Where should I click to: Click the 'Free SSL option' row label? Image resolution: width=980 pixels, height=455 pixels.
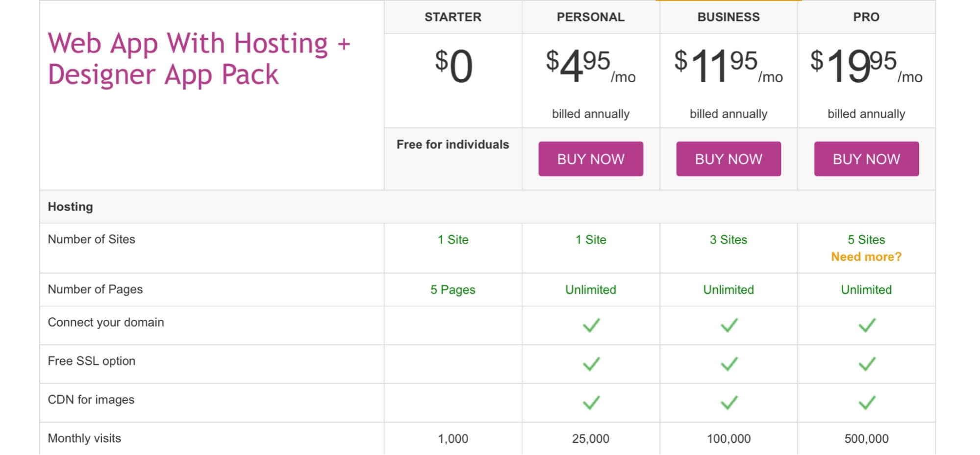coord(91,361)
